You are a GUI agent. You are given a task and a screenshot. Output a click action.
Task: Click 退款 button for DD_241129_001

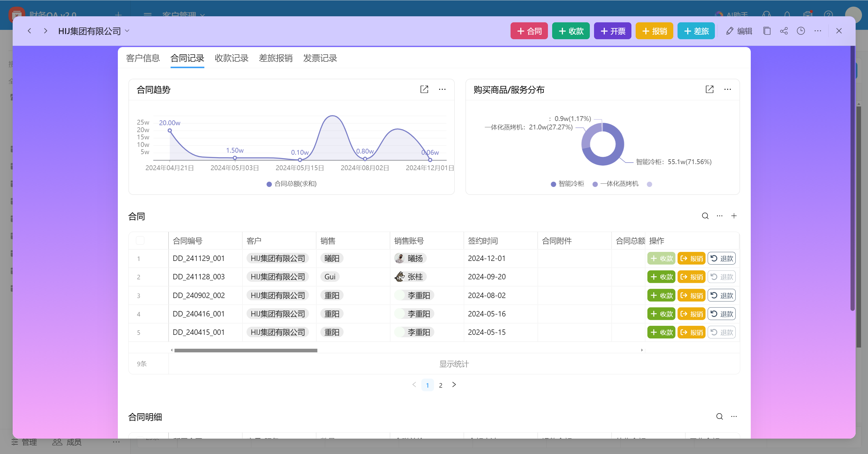pos(722,259)
